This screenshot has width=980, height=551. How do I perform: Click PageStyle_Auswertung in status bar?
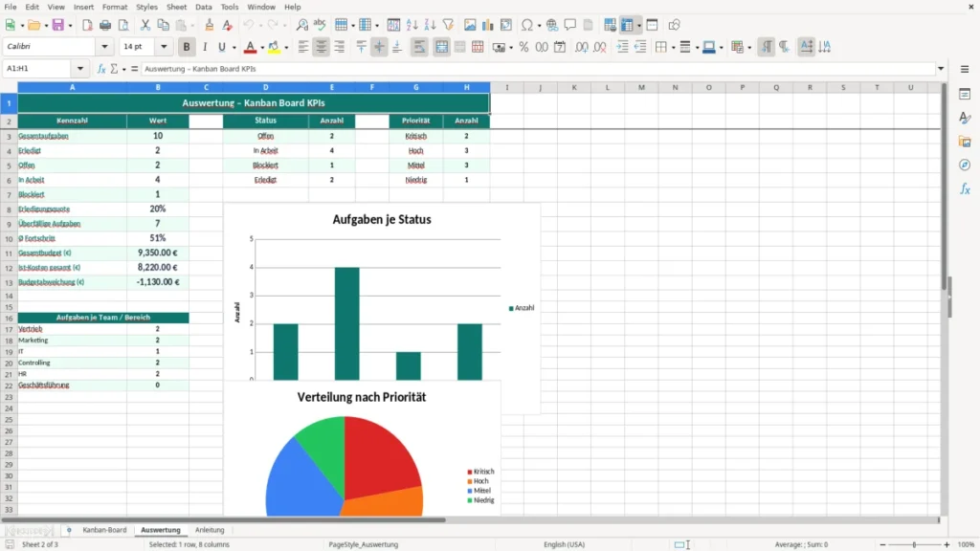363,544
